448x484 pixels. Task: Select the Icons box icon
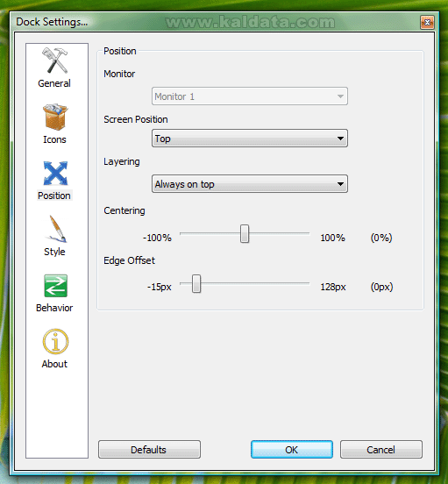[x=55, y=117]
